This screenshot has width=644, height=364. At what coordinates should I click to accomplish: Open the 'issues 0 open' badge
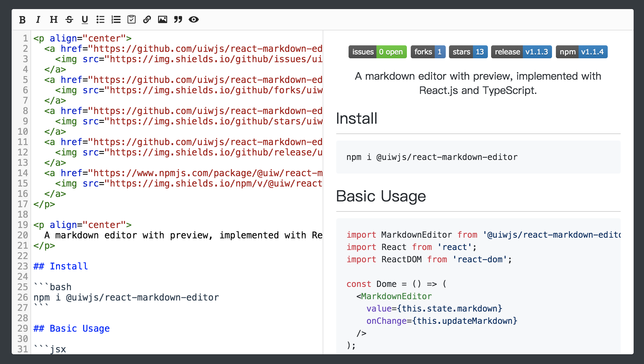pos(377,51)
